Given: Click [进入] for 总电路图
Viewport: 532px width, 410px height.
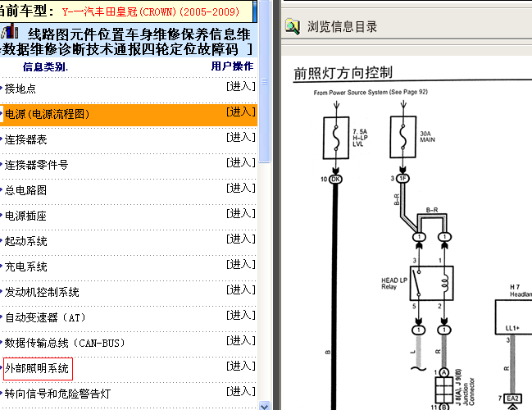Looking at the screenshot, I should pos(241,189).
